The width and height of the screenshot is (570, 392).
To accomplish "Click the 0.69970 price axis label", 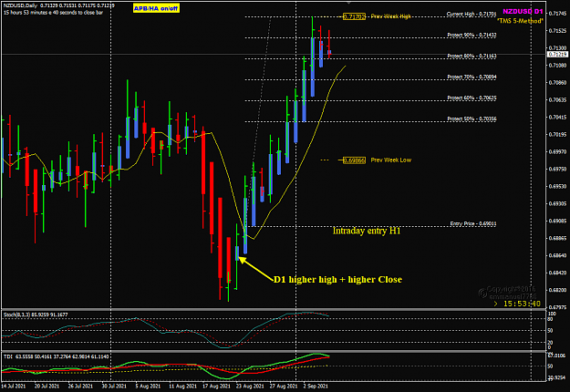I will 558,152.
